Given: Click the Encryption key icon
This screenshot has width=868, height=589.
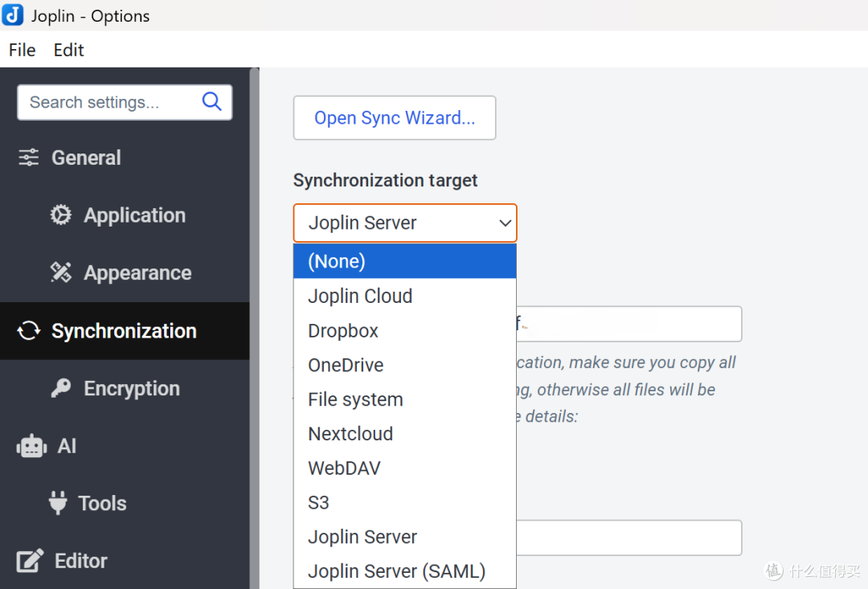Looking at the screenshot, I should click(x=61, y=388).
